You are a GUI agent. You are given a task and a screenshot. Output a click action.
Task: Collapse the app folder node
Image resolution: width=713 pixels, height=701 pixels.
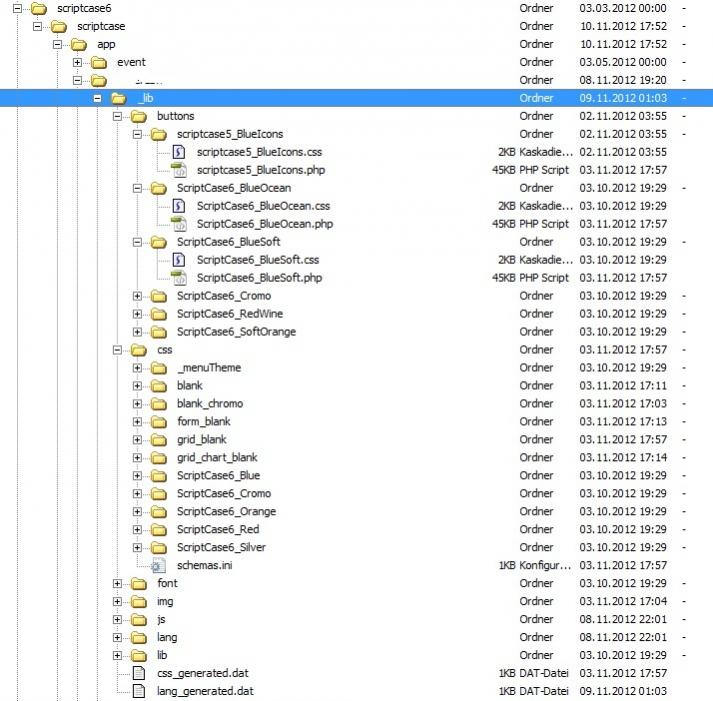pos(57,44)
